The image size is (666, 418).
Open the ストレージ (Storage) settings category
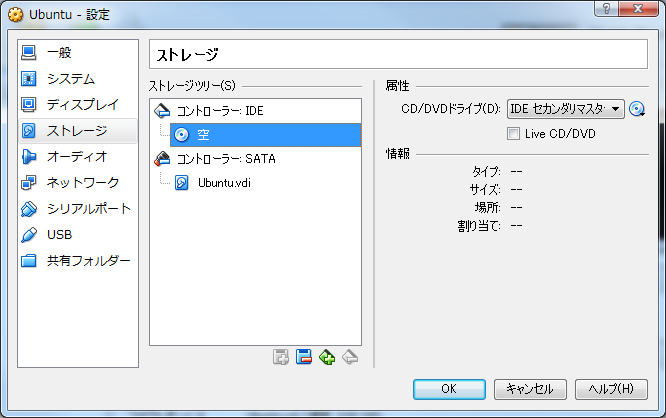(x=76, y=131)
